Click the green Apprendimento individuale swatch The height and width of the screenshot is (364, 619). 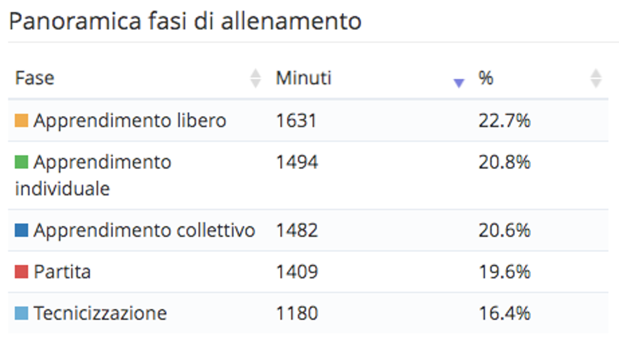[21, 162]
